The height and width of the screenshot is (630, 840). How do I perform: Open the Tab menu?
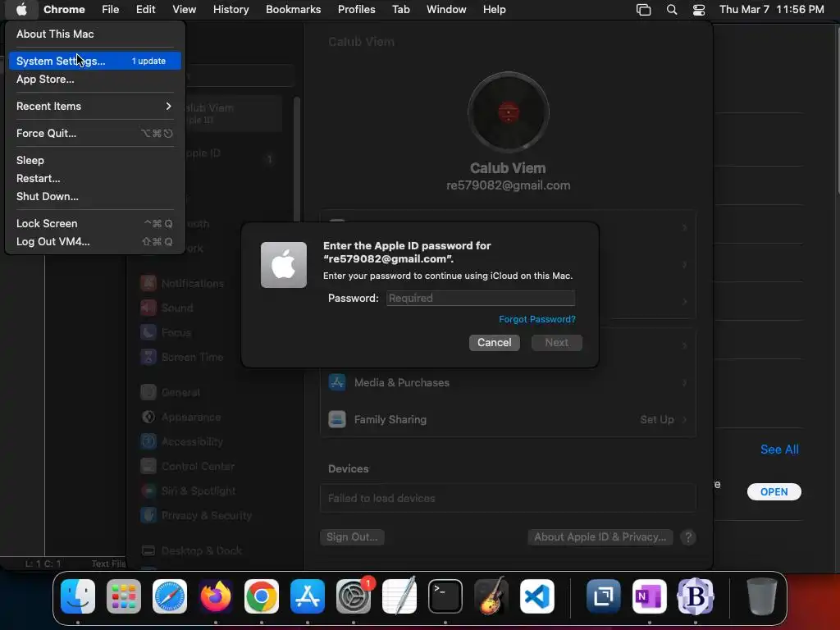pyautogui.click(x=400, y=9)
